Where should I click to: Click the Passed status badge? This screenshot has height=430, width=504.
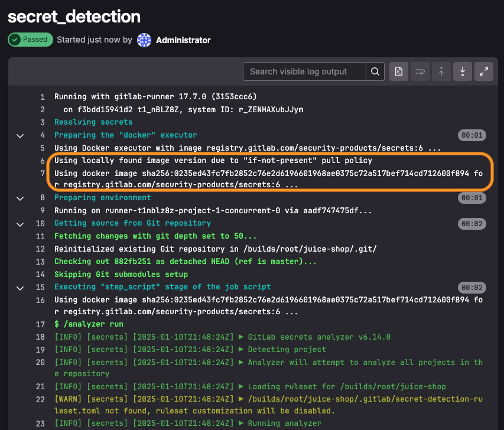pos(31,40)
